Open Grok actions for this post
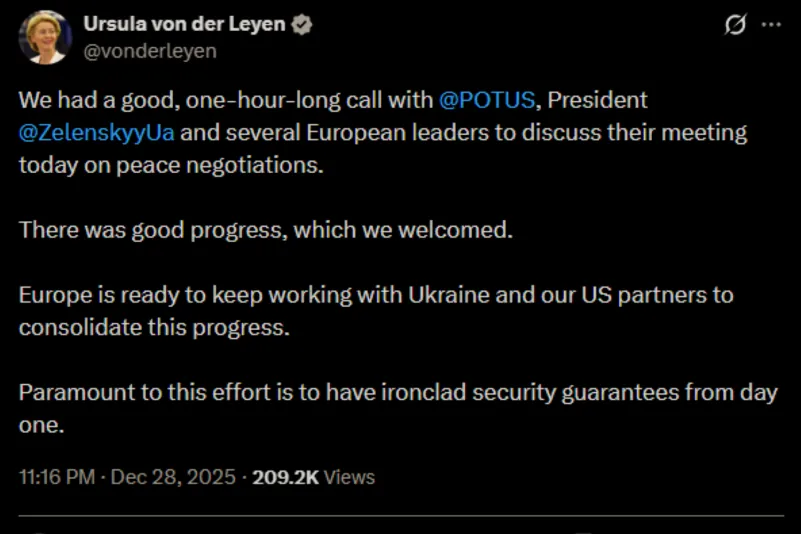 [x=735, y=25]
